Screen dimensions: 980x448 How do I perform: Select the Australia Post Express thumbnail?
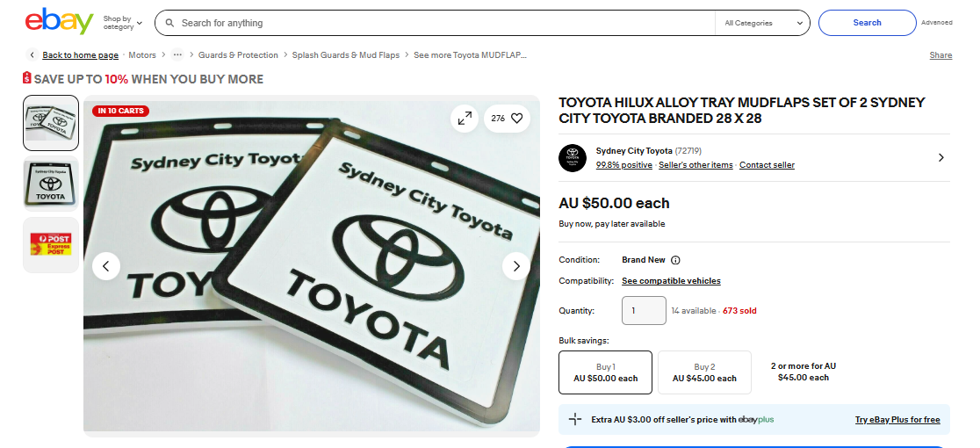click(x=51, y=245)
